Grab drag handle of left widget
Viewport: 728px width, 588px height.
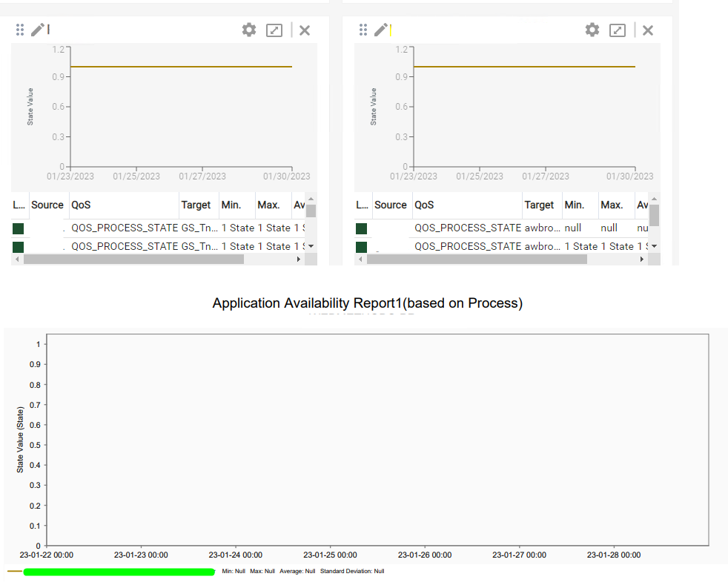click(20, 30)
